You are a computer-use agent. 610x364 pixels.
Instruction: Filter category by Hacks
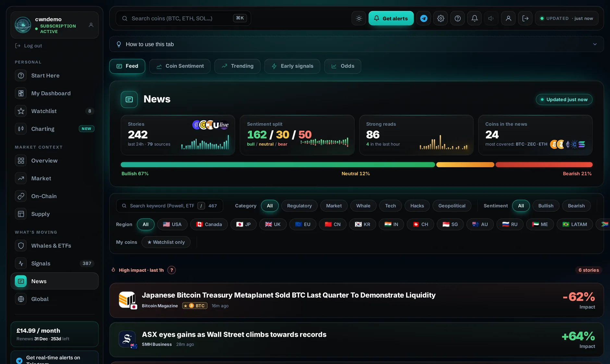point(417,206)
